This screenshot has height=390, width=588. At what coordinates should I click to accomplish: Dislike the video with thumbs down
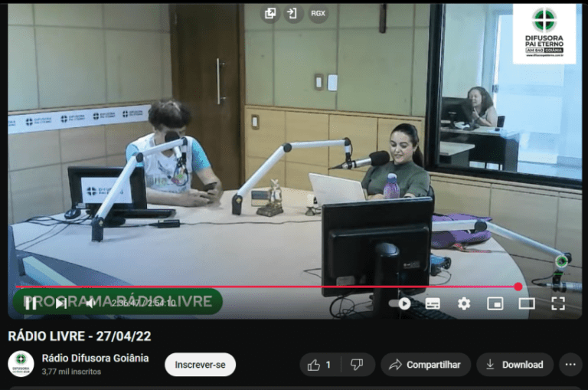pos(357,365)
